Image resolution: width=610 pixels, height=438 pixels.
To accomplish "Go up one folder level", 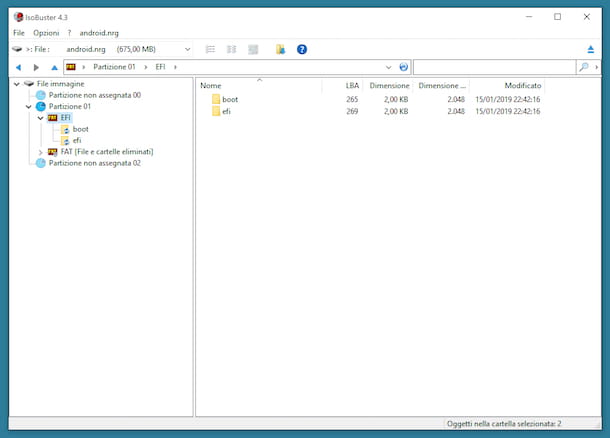I will [x=54, y=67].
